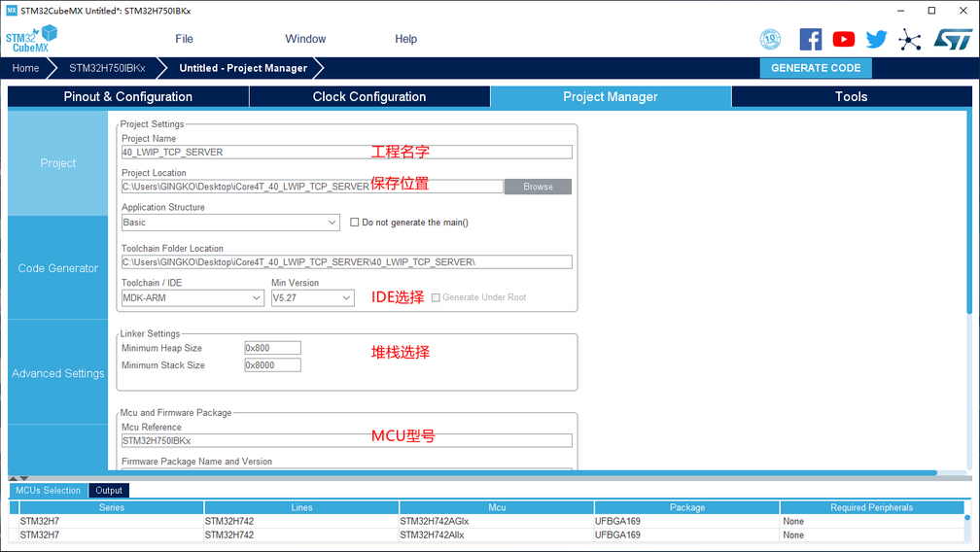Check 'Do not generate the main()' box
Screen dimensions: 980x552
click(355, 223)
